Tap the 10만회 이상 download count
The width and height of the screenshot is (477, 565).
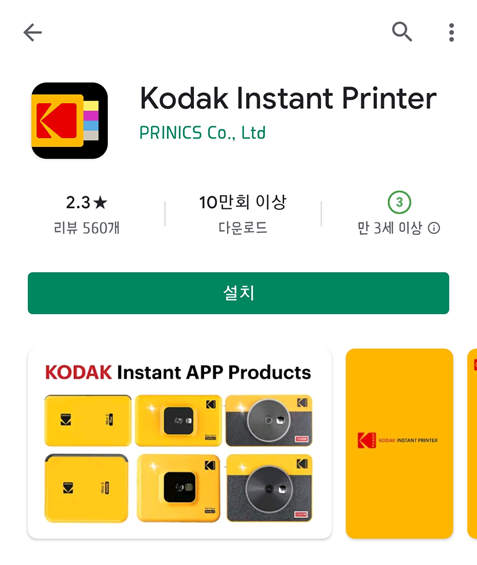[x=243, y=202]
